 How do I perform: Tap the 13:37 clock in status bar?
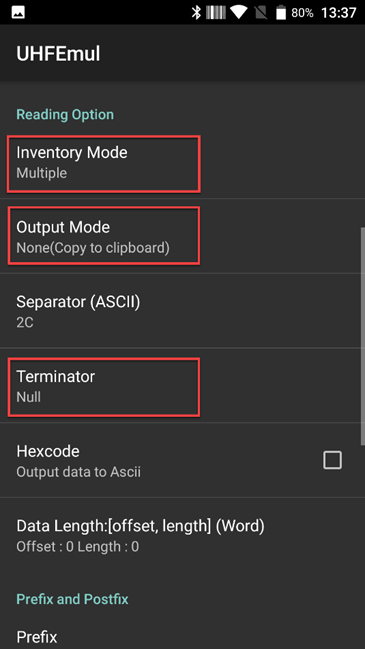[x=339, y=13]
